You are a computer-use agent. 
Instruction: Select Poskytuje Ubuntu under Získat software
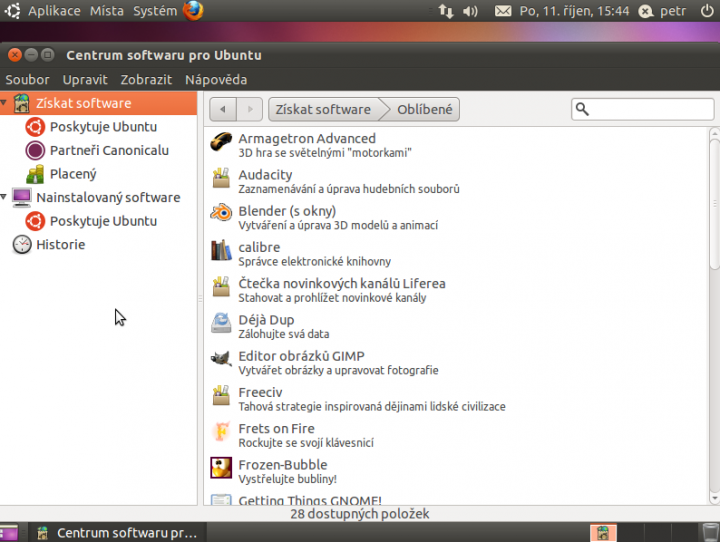click(x=103, y=127)
